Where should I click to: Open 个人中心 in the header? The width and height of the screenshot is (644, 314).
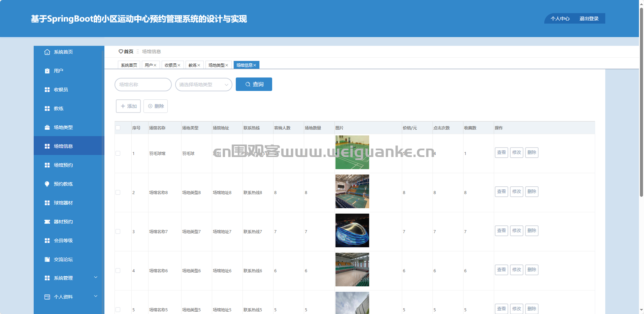click(x=560, y=19)
